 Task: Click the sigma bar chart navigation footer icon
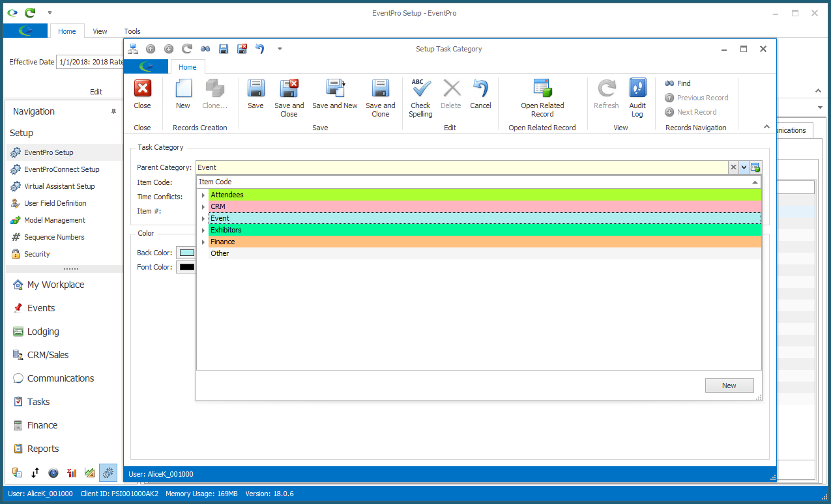[x=72, y=473]
